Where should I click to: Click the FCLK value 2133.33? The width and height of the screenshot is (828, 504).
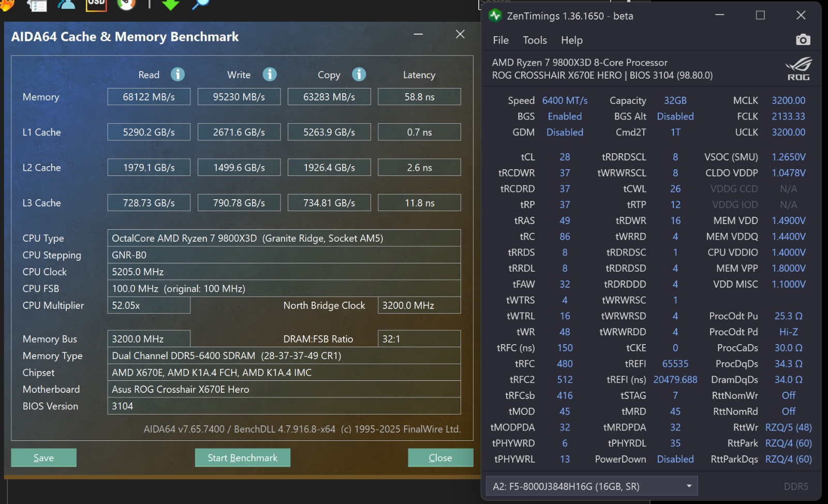788,116
